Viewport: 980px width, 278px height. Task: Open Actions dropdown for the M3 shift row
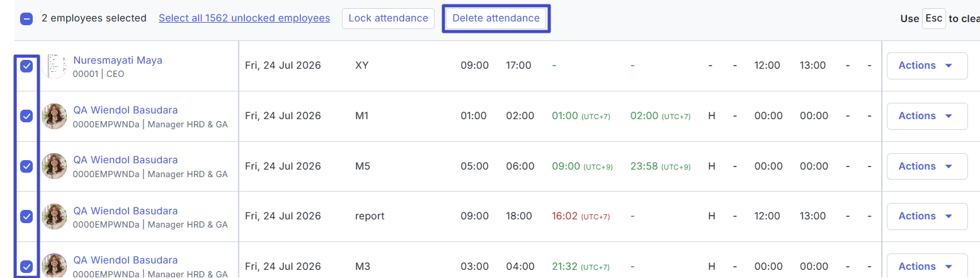(927, 266)
